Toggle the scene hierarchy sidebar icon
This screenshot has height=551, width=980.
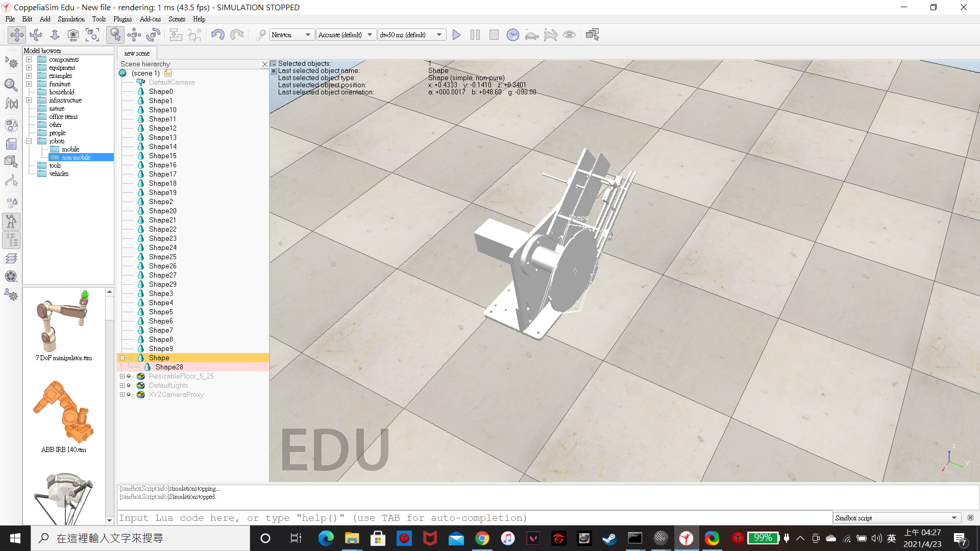[x=11, y=240]
